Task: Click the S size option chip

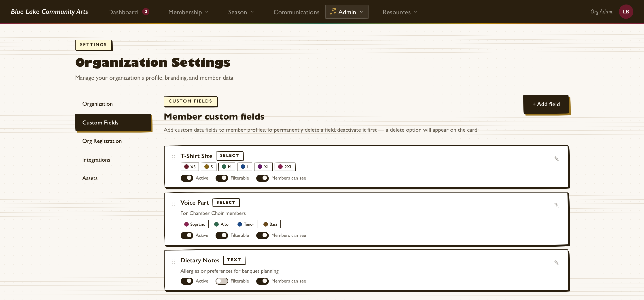Action: (x=208, y=167)
